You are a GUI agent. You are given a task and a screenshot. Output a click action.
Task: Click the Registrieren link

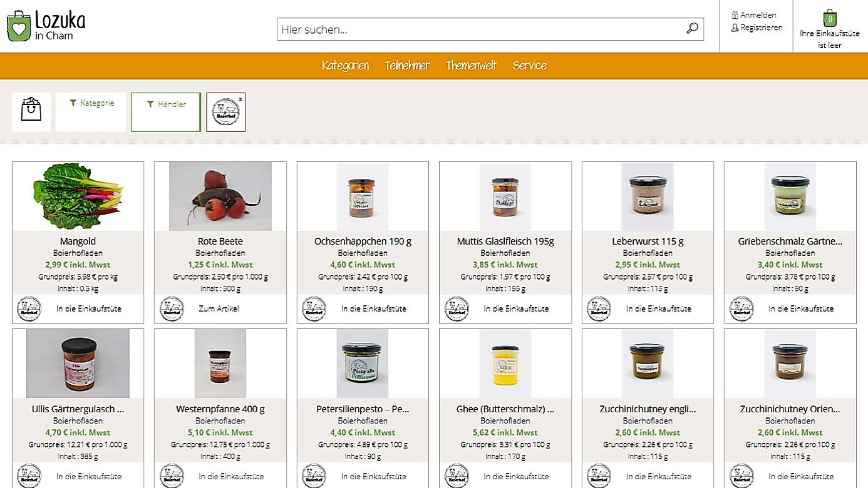point(757,28)
